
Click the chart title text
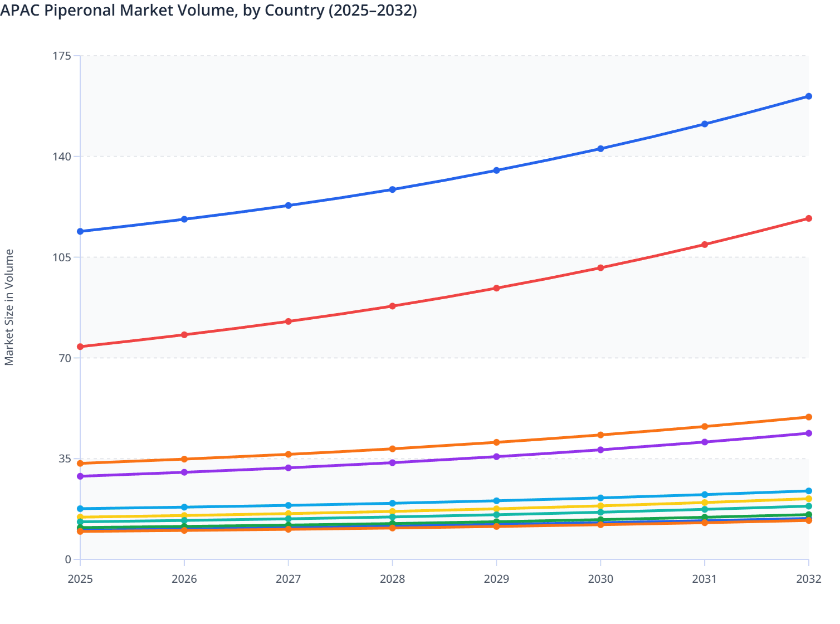pos(209,10)
